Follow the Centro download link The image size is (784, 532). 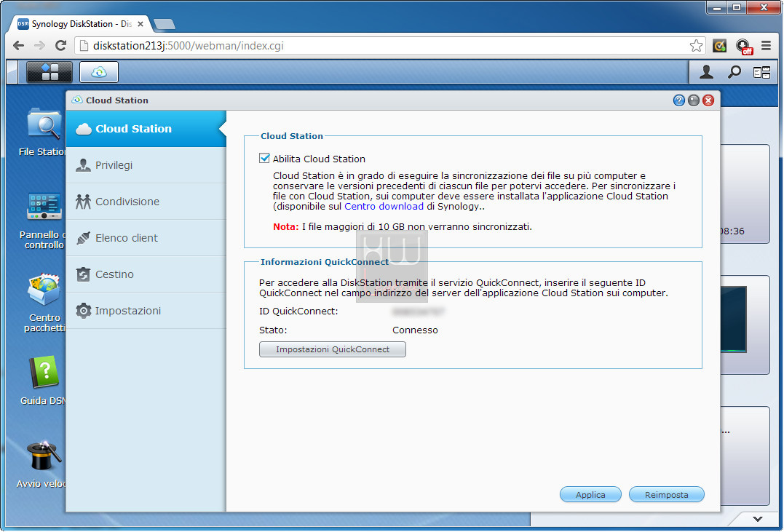384,206
